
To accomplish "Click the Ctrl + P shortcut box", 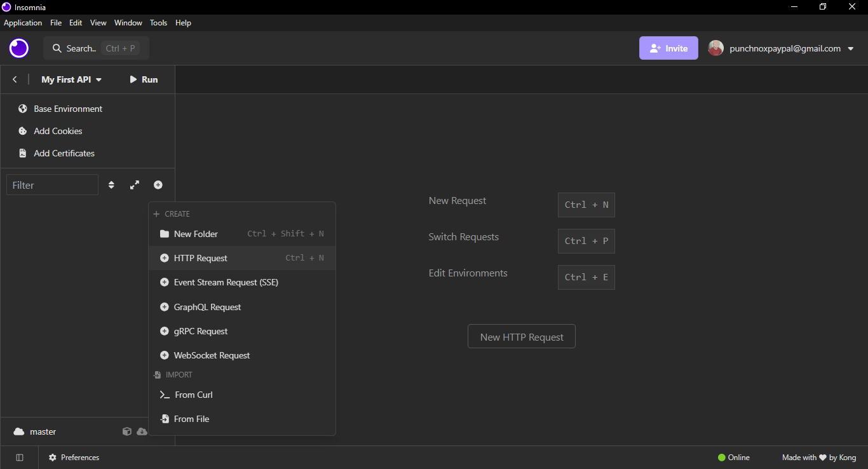I will pos(587,241).
